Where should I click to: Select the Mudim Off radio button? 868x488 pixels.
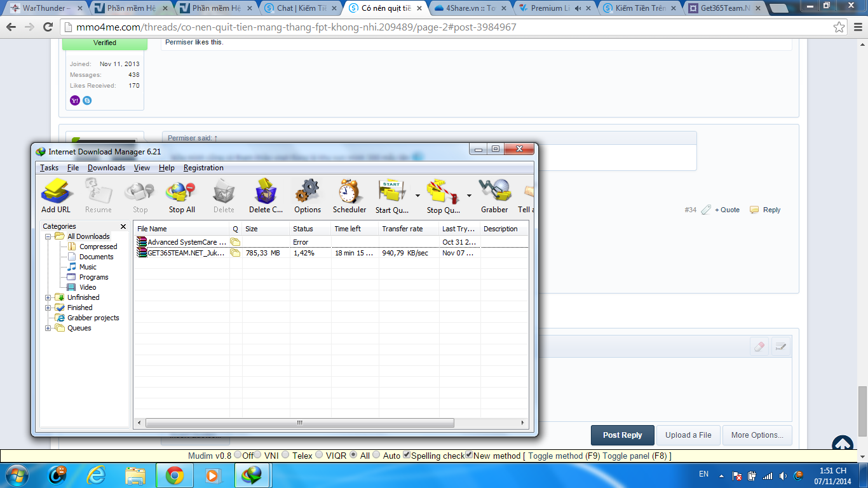(238, 455)
